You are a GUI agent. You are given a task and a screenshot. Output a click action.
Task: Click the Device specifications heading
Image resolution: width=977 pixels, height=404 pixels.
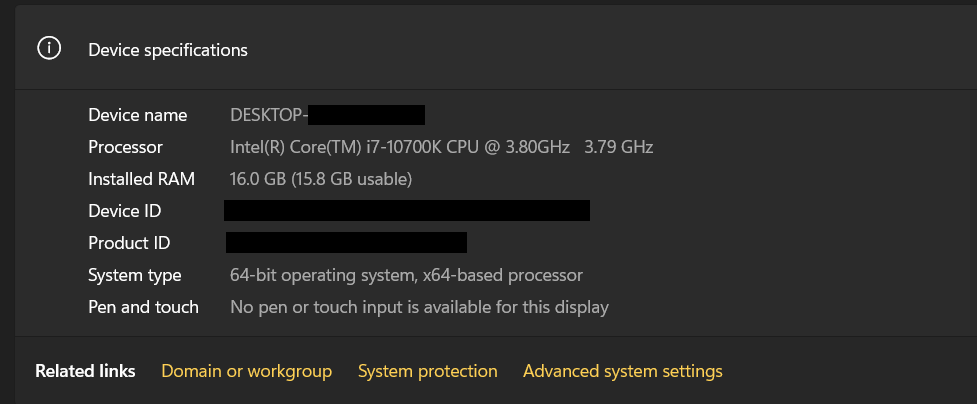tap(168, 50)
